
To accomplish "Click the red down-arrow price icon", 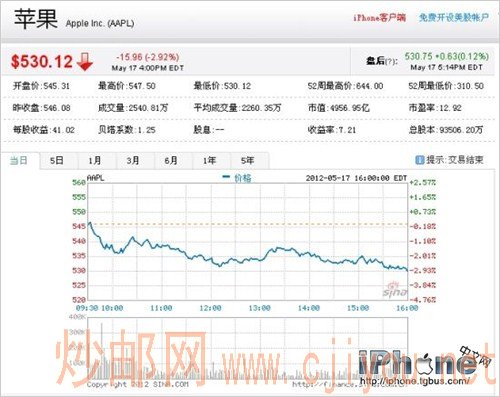I will pos(85,62).
